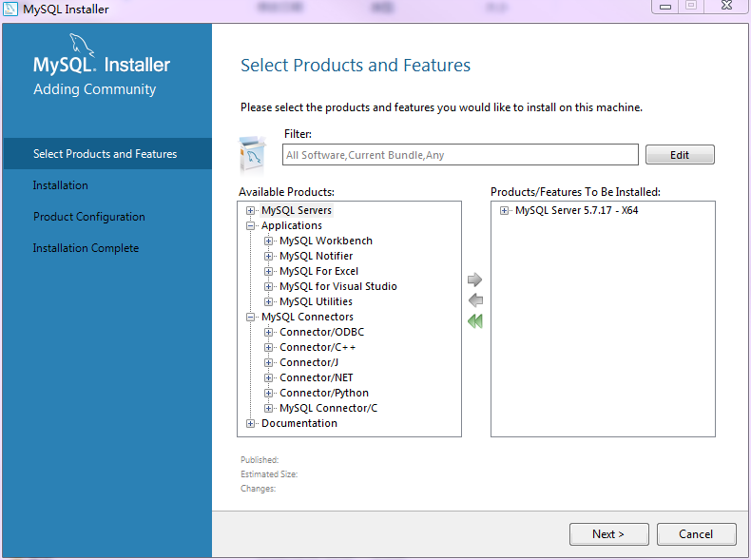Click the Edit filter button
The image size is (751, 560).
680,155
